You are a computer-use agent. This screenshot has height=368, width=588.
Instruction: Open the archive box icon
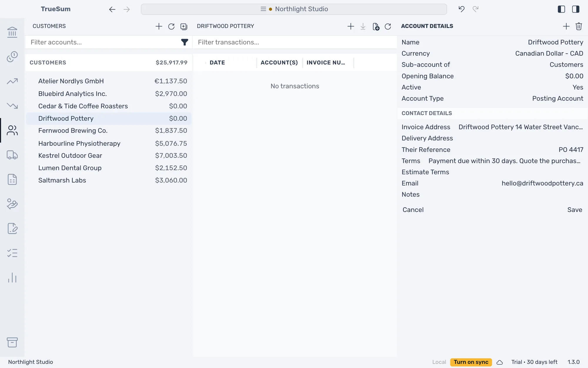click(12, 342)
